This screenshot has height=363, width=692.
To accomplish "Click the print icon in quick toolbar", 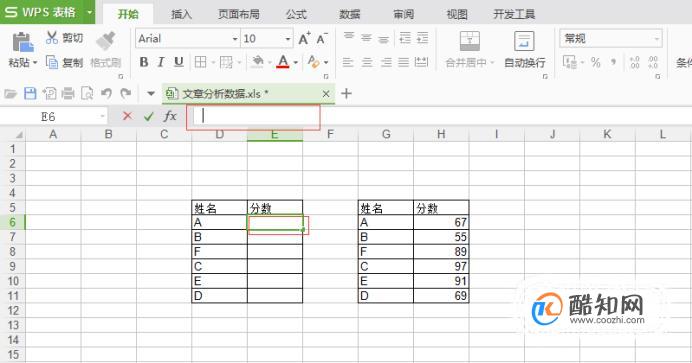I will (x=68, y=94).
